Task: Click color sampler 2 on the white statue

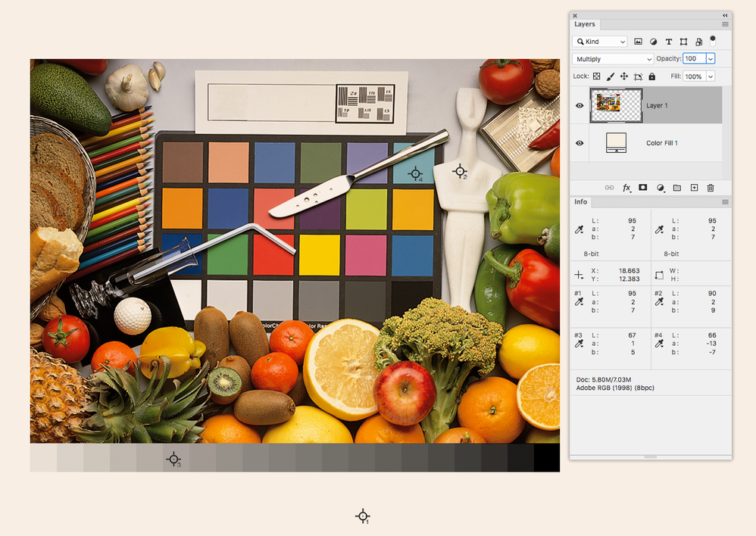Action: coord(460,170)
